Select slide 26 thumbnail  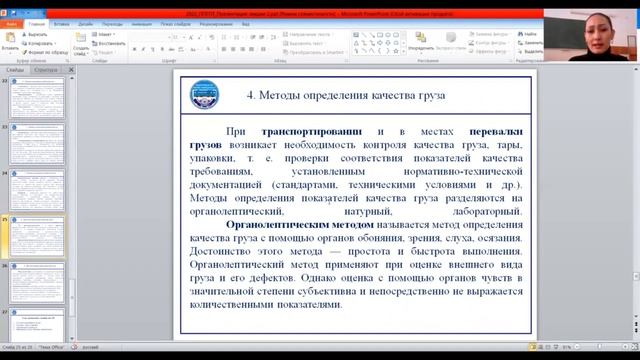pyautogui.click(x=37, y=283)
